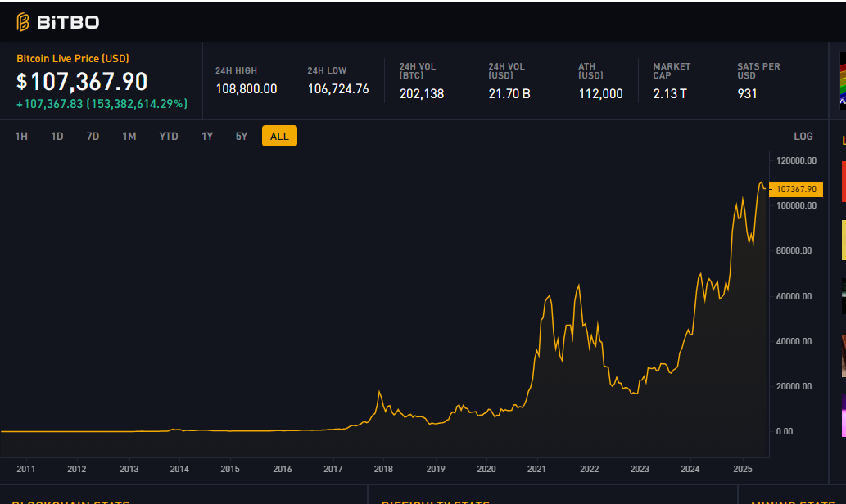Screen dimensions: 846x504
Task: Click the 60000.00 y-axis label
Action: pyautogui.click(x=794, y=296)
